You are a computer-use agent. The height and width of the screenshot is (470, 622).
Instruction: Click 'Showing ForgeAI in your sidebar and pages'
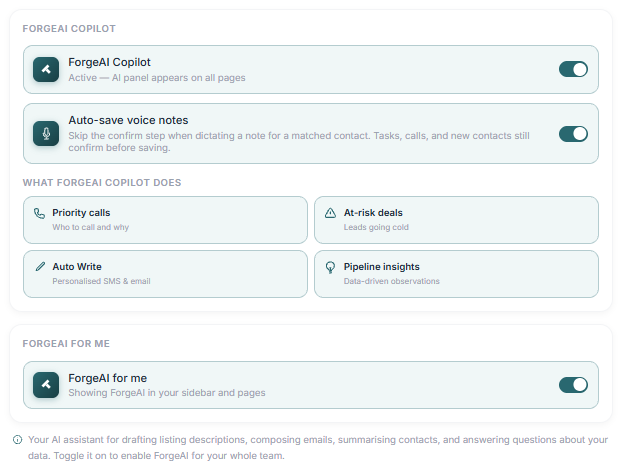point(167,393)
